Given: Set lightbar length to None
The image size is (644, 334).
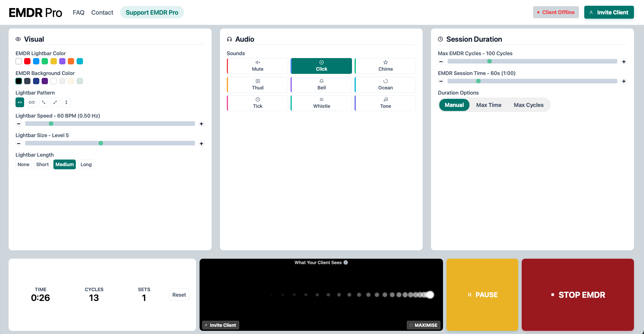Looking at the screenshot, I should 24,164.
